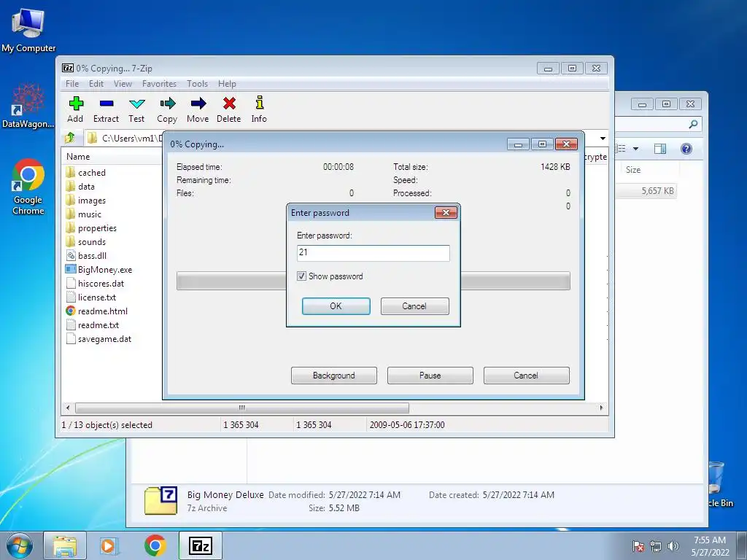Click the Pause button
This screenshot has height=560, width=747.
pyautogui.click(x=430, y=376)
